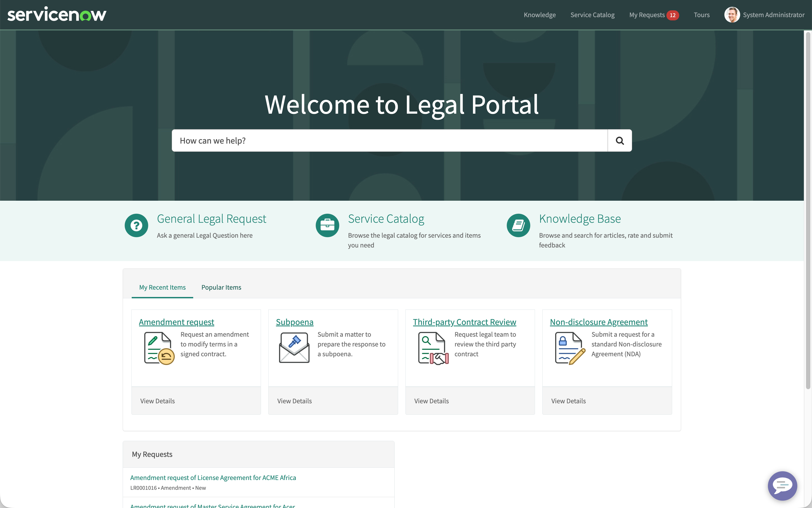
Task: Open Knowledge in the top navigation
Action: click(x=539, y=15)
